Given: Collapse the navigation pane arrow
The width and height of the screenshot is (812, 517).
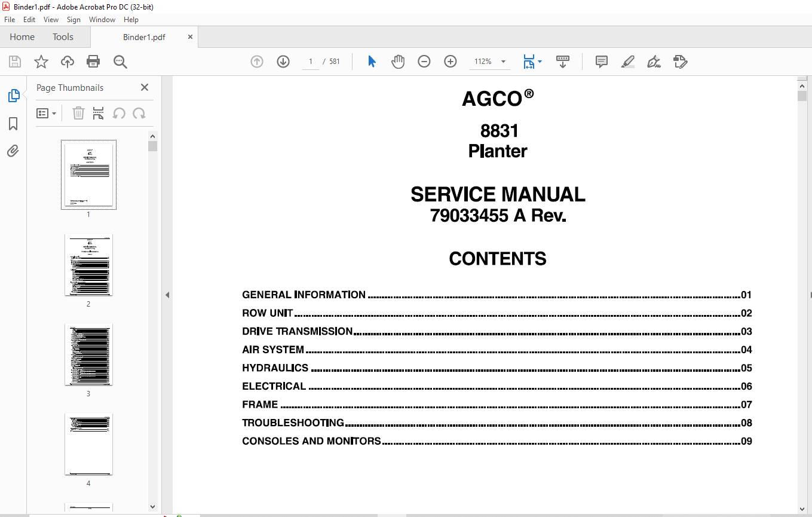Looking at the screenshot, I should (167, 295).
